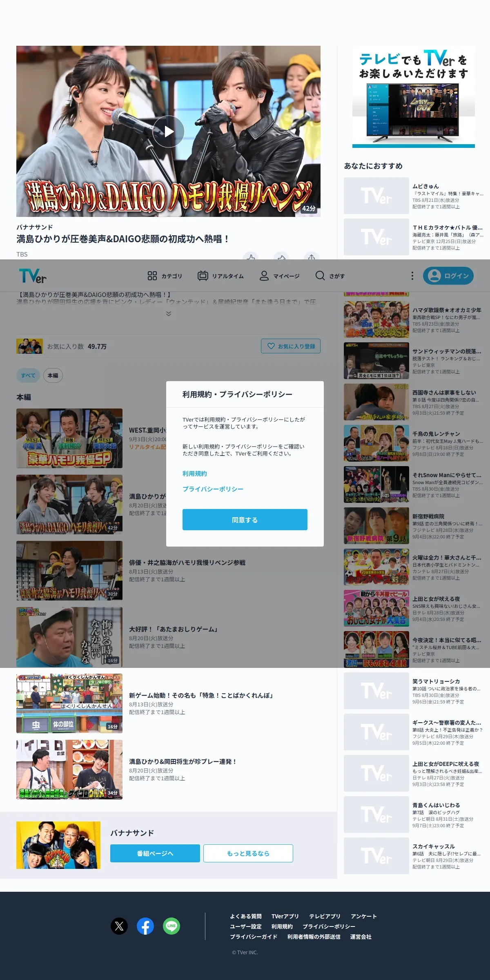Open the 満島ひかり&DAIGO 42分 list thumbnail

[69, 505]
